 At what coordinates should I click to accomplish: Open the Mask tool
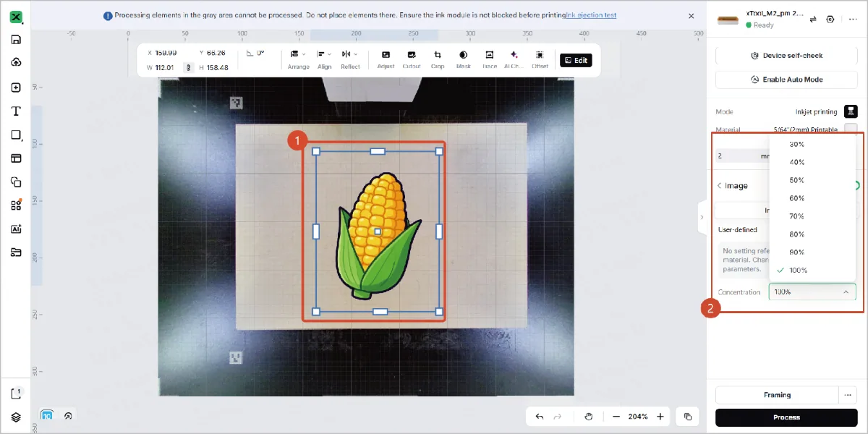tap(464, 59)
